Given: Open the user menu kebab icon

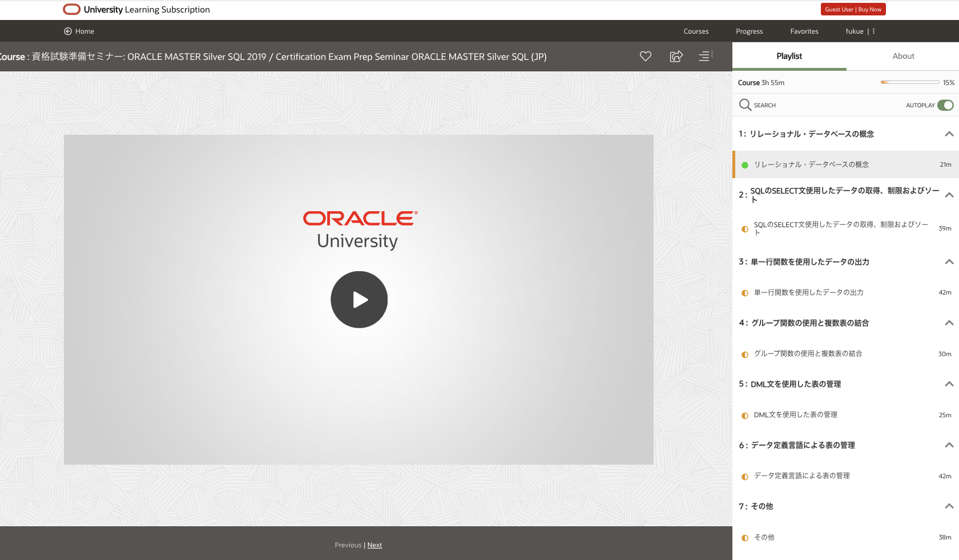Looking at the screenshot, I should (x=873, y=31).
